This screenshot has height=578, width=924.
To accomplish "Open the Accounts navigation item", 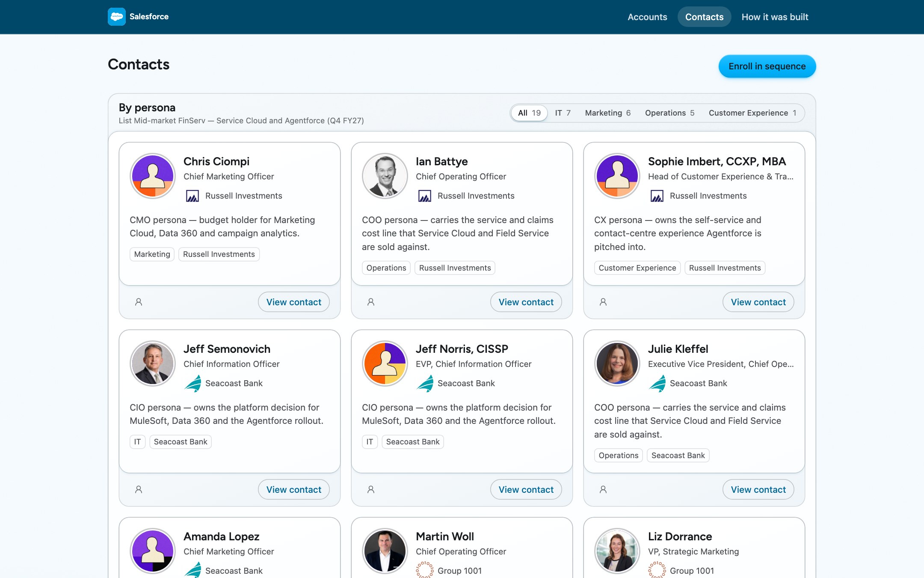I will tap(647, 17).
